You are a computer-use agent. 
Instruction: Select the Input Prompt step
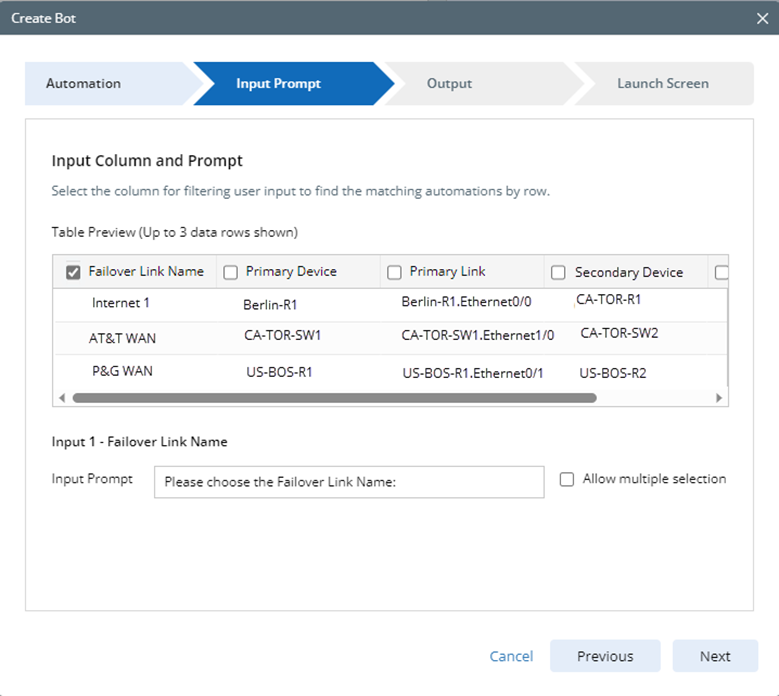point(280,84)
